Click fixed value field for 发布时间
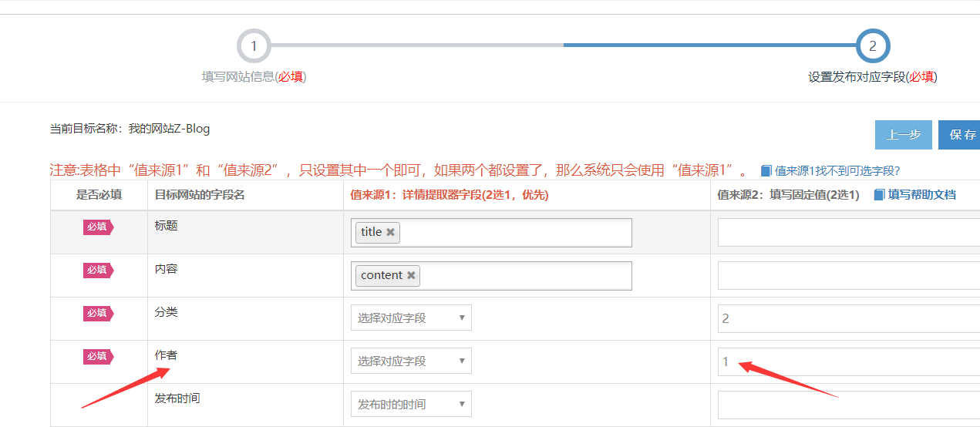 click(x=849, y=405)
